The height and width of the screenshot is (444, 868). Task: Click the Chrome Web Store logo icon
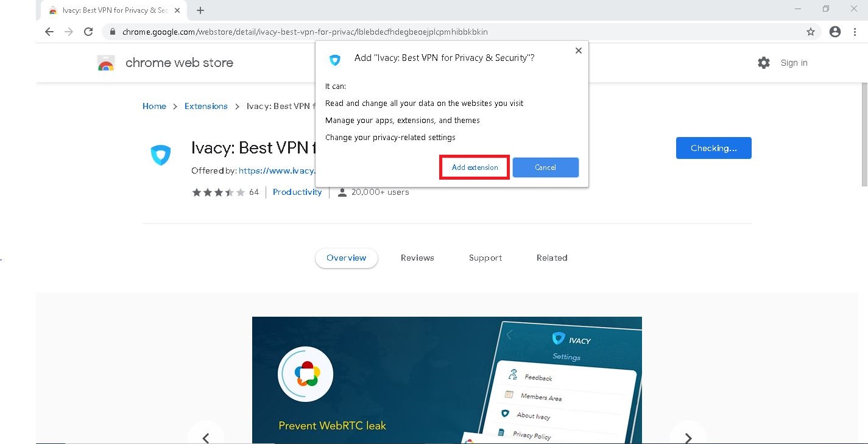pyautogui.click(x=106, y=63)
